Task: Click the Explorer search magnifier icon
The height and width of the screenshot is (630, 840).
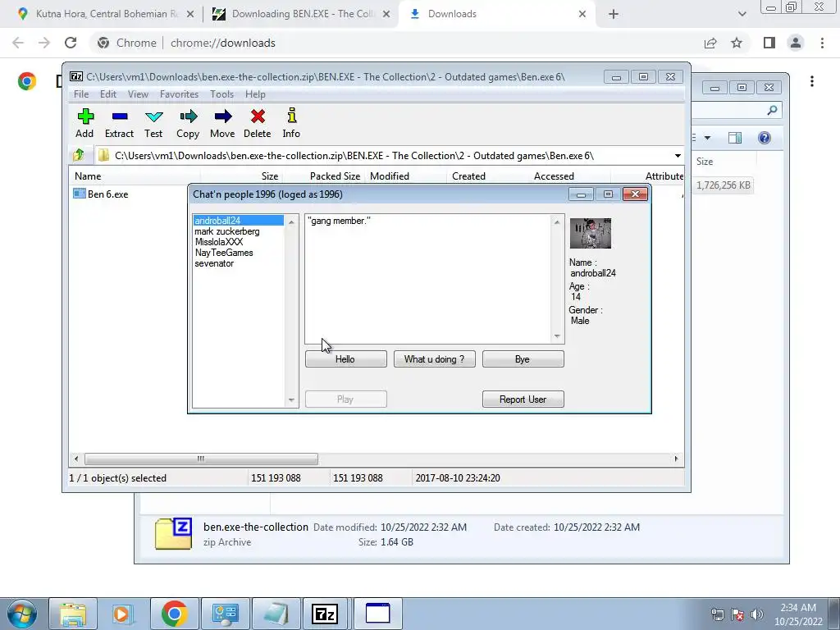Action: [x=772, y=111]
